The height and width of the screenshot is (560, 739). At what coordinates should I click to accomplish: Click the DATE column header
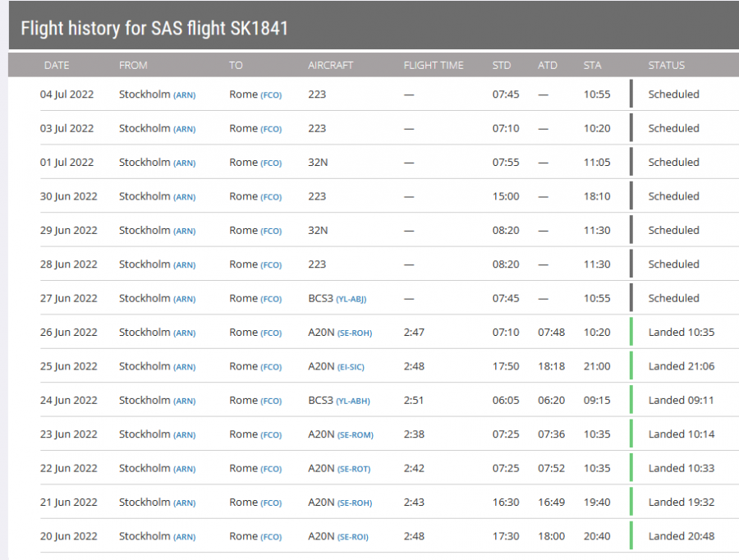(57, 65)
